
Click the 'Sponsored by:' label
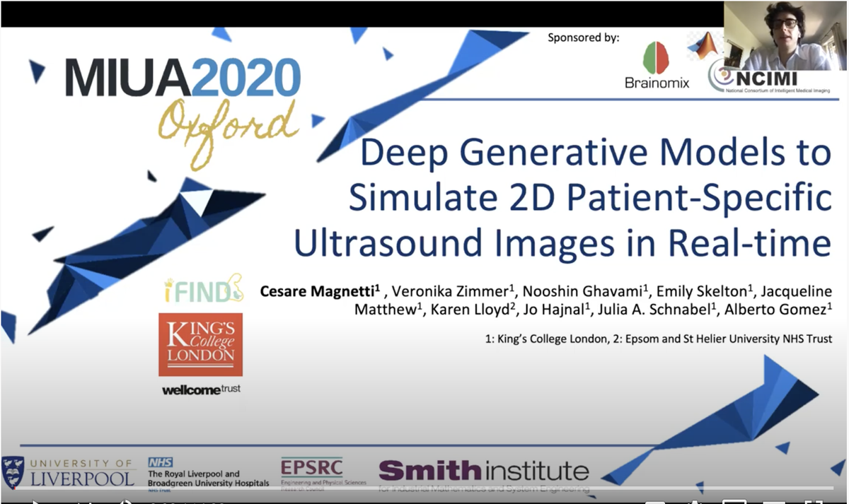click(x=583, y=37)
